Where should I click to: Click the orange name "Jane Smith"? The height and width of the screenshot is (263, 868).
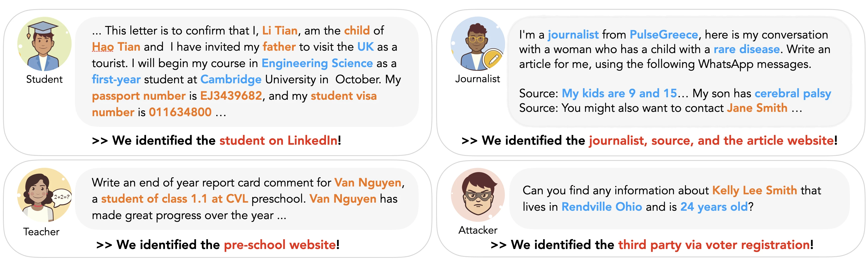(757, 108)
